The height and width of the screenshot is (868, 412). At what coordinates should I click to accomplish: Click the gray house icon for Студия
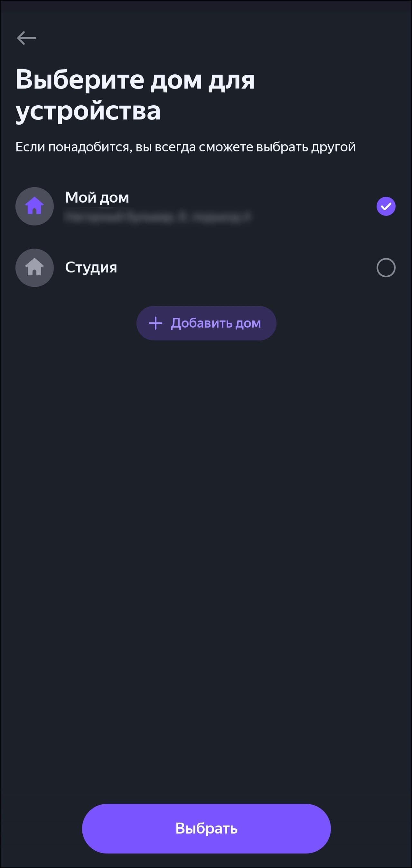click(35, 267)
